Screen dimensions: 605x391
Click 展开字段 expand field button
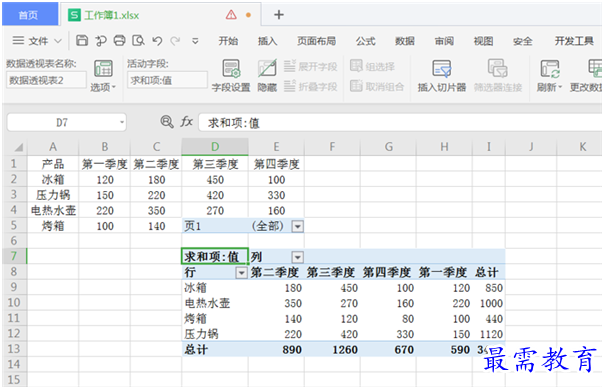coord(311,66)
